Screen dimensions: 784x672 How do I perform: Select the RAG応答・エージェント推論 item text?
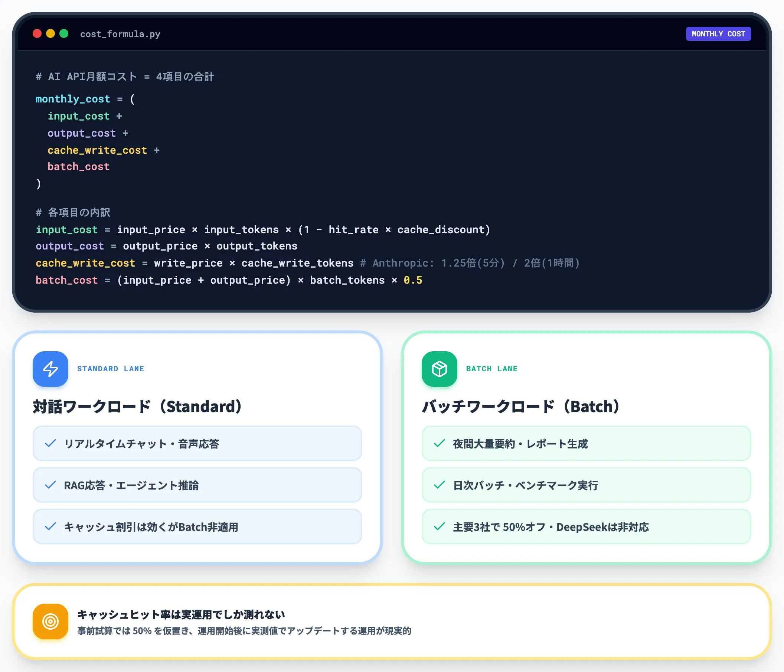pyautogui.click(x=131, y=486)
